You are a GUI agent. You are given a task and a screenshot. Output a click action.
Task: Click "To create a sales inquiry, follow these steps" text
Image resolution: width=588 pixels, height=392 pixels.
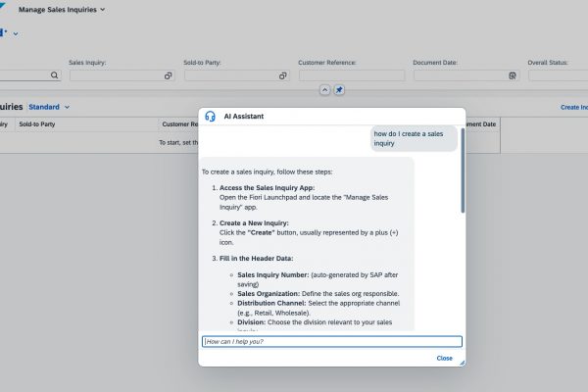(267, 171)
